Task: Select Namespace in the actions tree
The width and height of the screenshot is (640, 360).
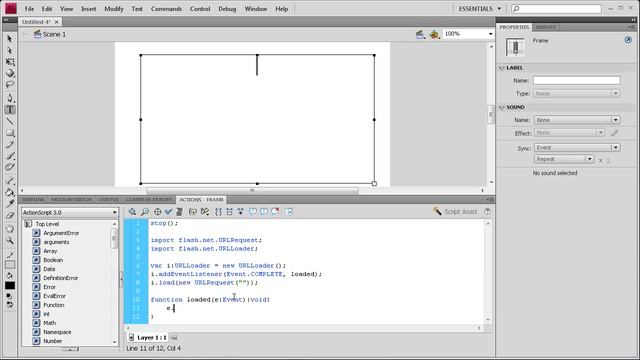Action: coord(52,332)
